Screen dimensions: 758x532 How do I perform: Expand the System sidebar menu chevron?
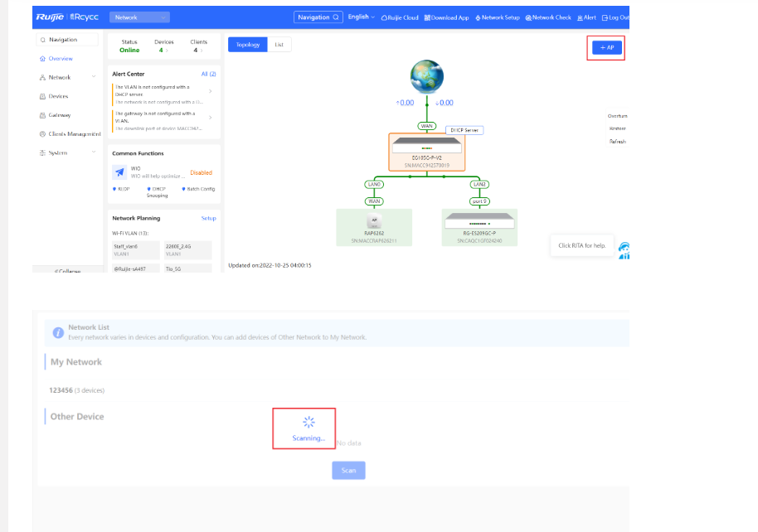pos(94,152)
